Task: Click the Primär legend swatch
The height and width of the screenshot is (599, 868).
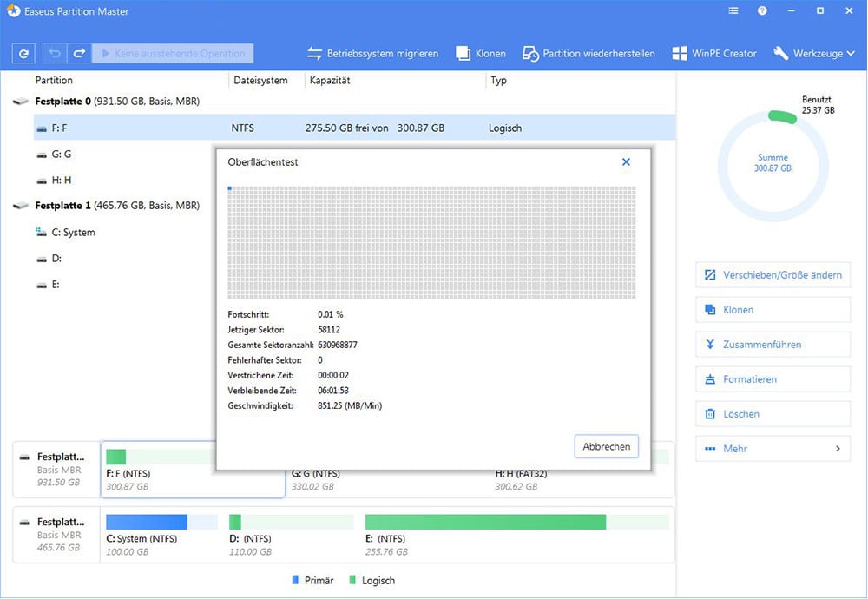Action: (295, 580)
